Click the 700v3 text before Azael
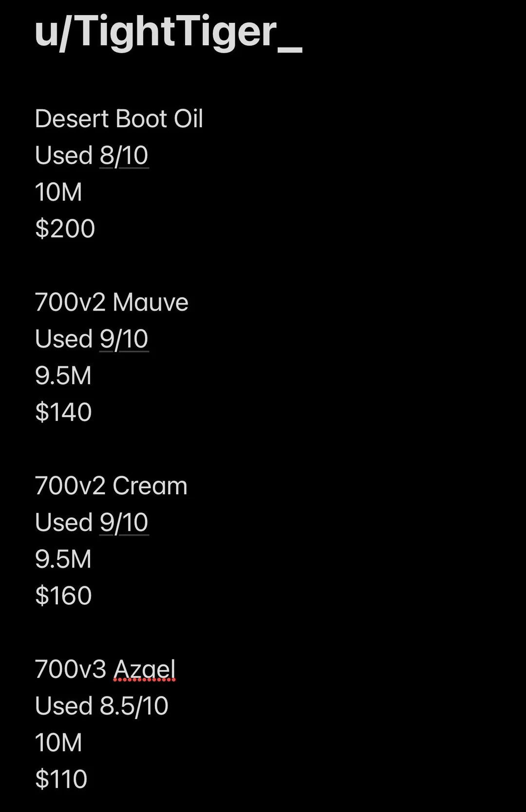This screenshot has width=526, height=812. click(71, 669)
